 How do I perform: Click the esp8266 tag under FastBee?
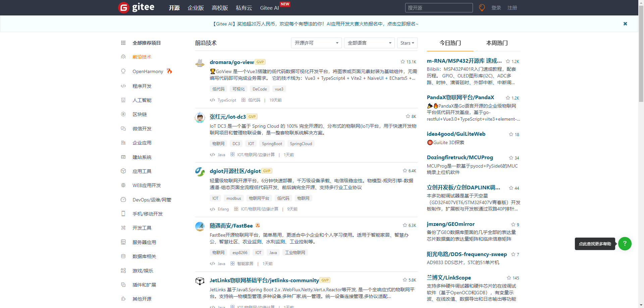240,252
